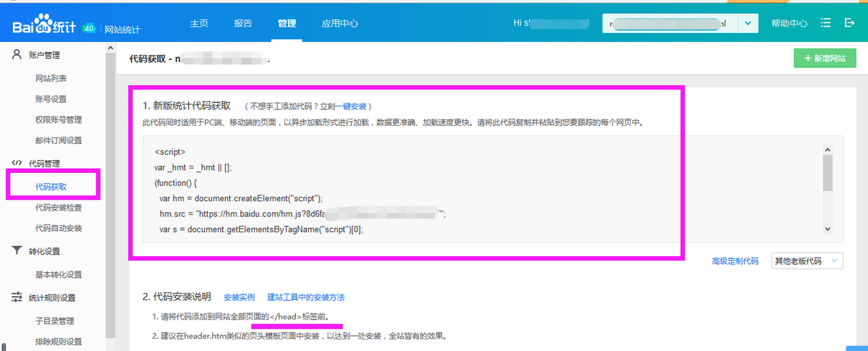Go to the 主页 tab
The height and width of the screenshot is (351, 868).
pyautogui.click(x=199, y=23)
